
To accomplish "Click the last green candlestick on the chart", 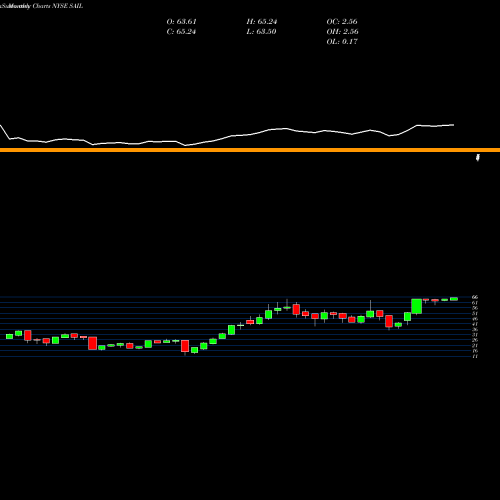I will pyautogui.click(x=454, y=299).
